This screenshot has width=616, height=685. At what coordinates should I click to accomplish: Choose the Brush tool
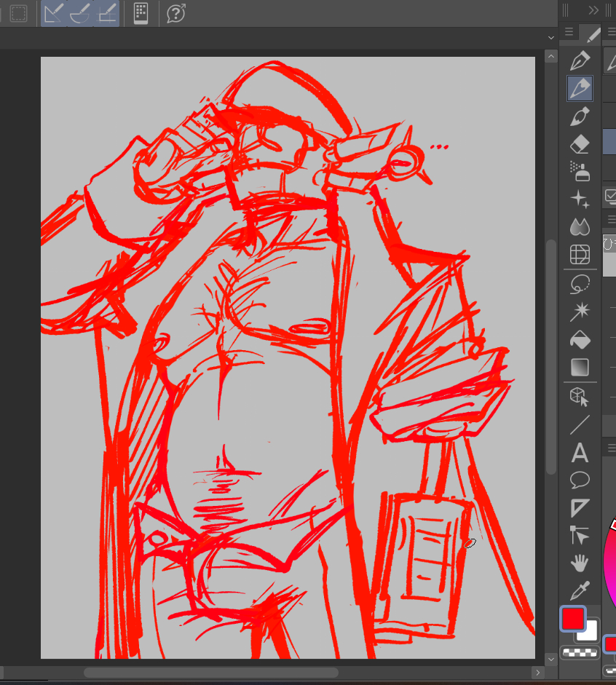[x=580, y=116]
